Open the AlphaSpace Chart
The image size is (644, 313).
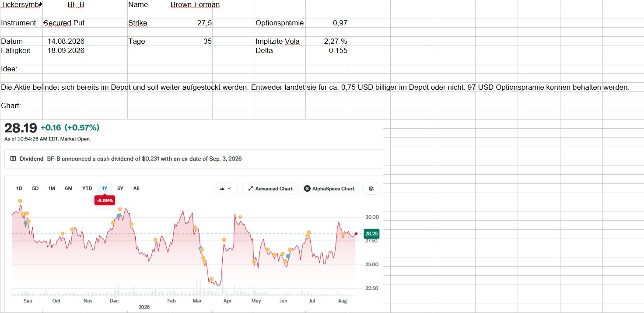tap(330, 189)
